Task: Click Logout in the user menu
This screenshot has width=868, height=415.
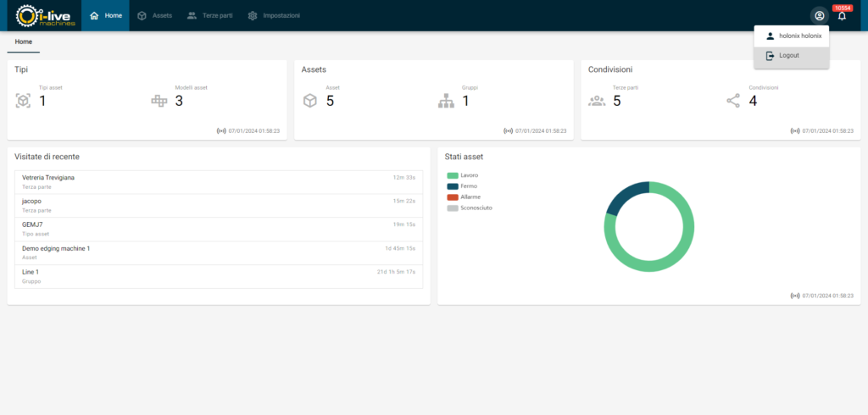Action: pyautogui.click(x=789, y=56)
